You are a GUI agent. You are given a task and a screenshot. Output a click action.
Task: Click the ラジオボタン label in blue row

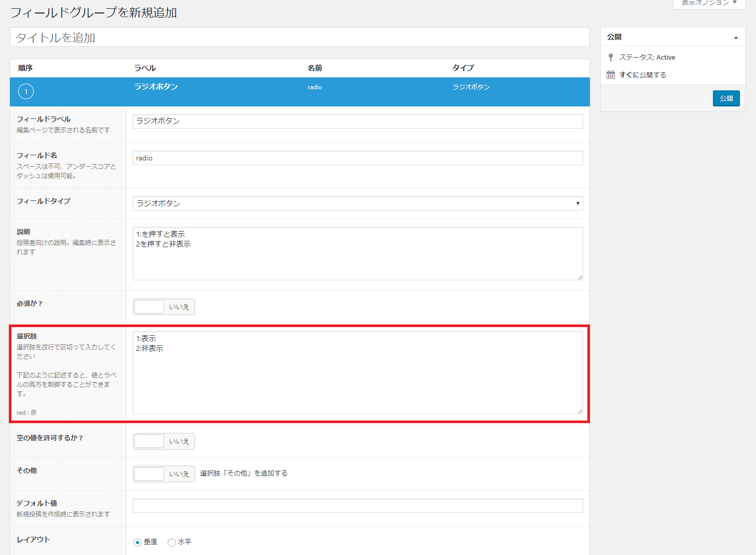tap(156, 87)
